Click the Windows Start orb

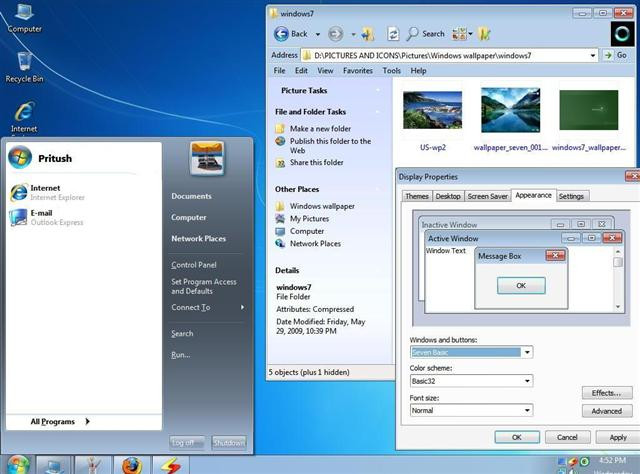point(18,465)
